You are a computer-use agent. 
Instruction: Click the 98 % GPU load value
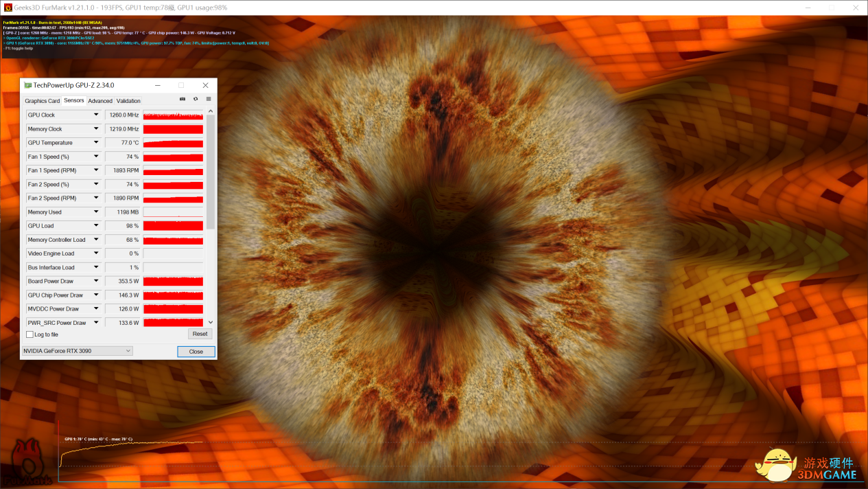point(123,226)
